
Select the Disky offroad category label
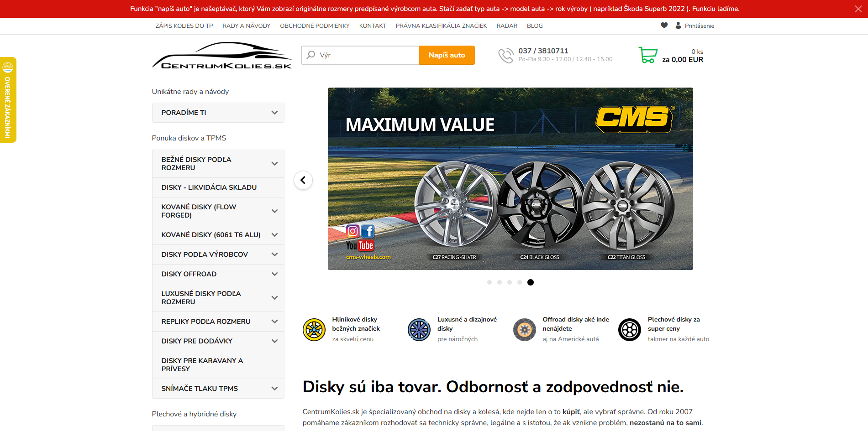pos(189,274)
